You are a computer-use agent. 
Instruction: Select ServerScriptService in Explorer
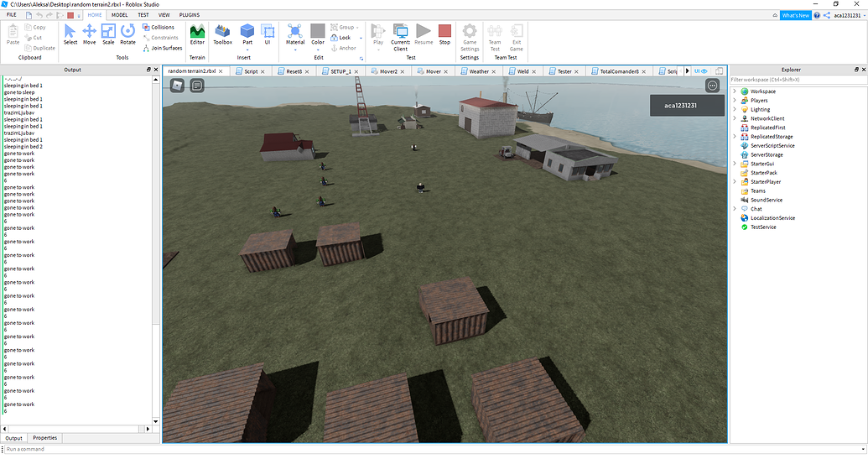772,146
